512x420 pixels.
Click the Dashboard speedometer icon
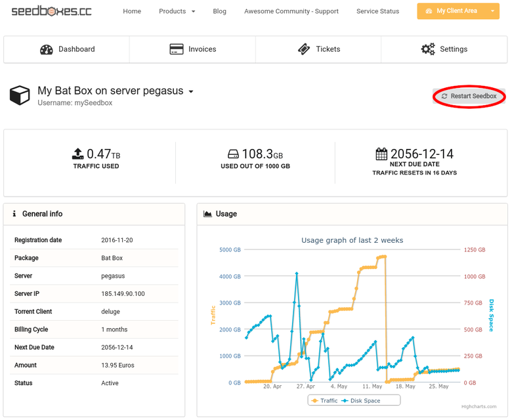[47, 49]
